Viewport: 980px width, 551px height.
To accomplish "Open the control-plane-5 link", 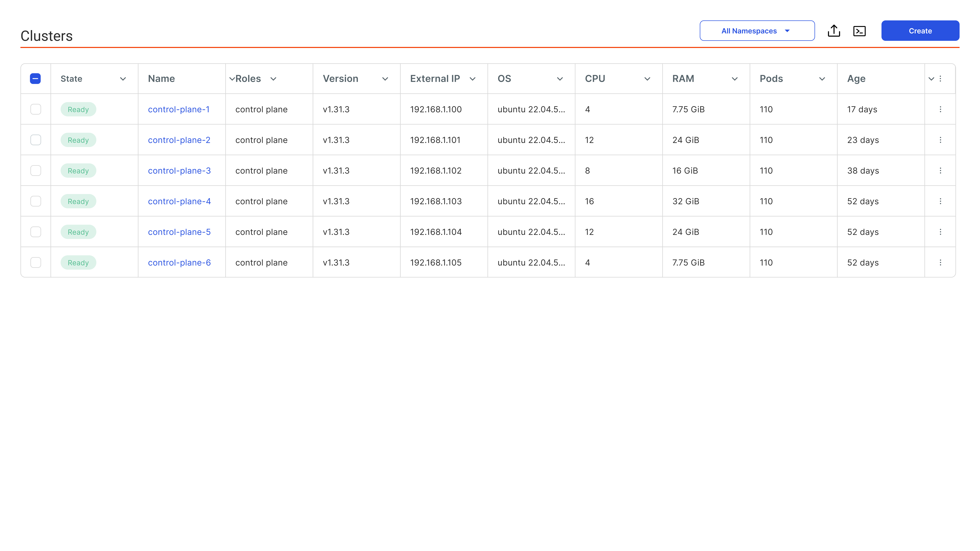I will (x=179, y=232).
